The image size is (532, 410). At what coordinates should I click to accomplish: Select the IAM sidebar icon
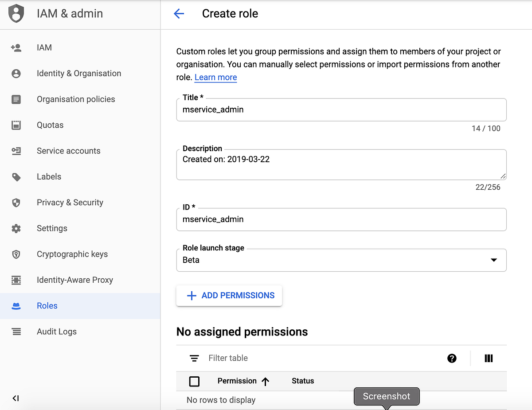coord(16,47)
